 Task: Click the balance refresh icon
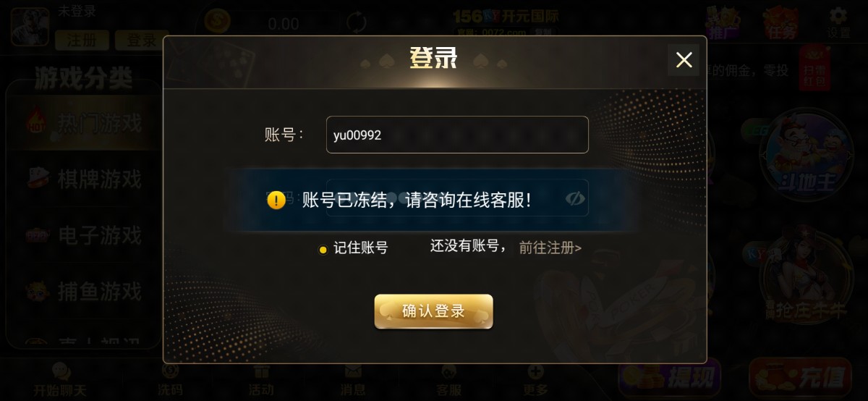pos(356,23)
